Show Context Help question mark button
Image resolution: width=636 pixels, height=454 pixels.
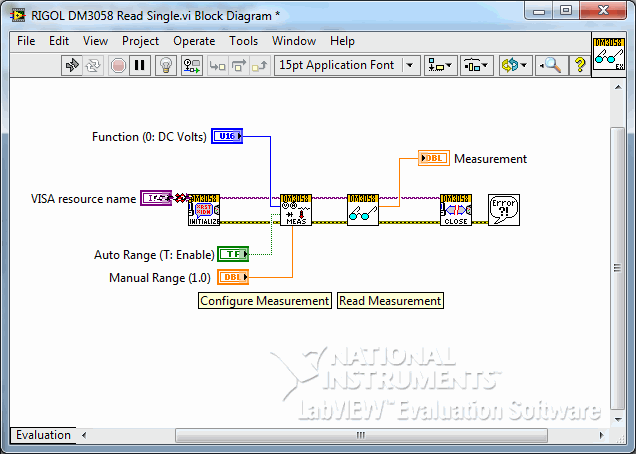click(580, 65)
